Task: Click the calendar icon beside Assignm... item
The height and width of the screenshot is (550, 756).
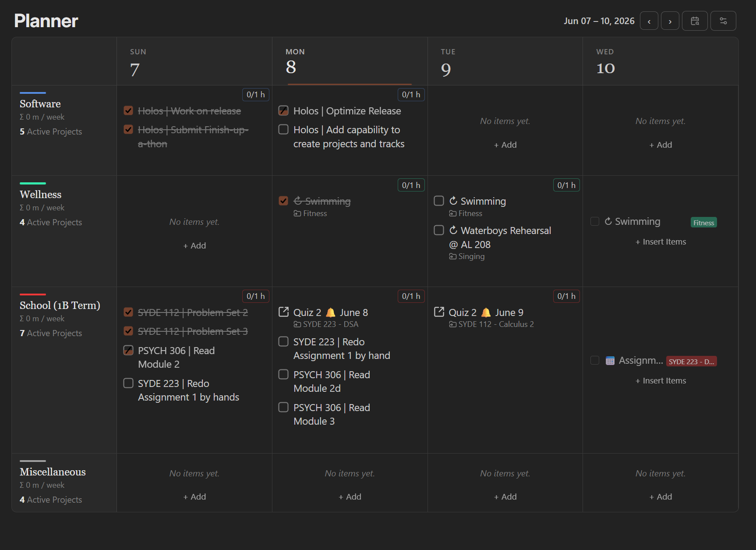Action: [x=610, y=361]
